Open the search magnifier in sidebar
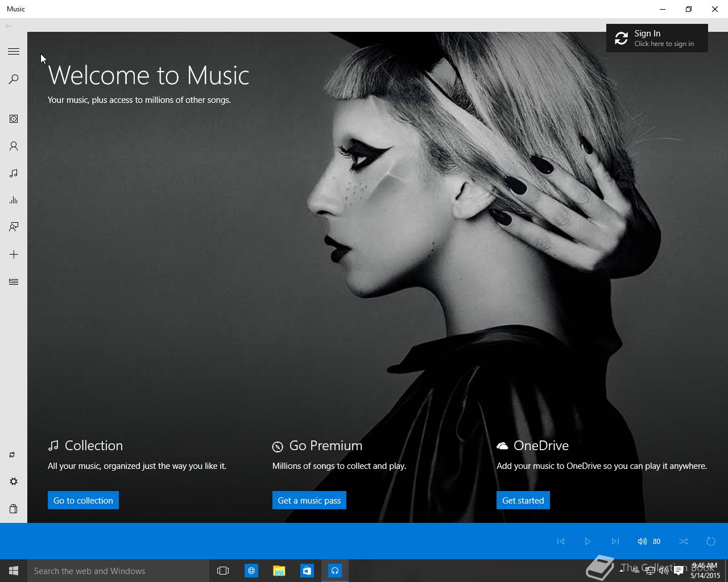The image size is (728, 582). click(x=14, y=79)
